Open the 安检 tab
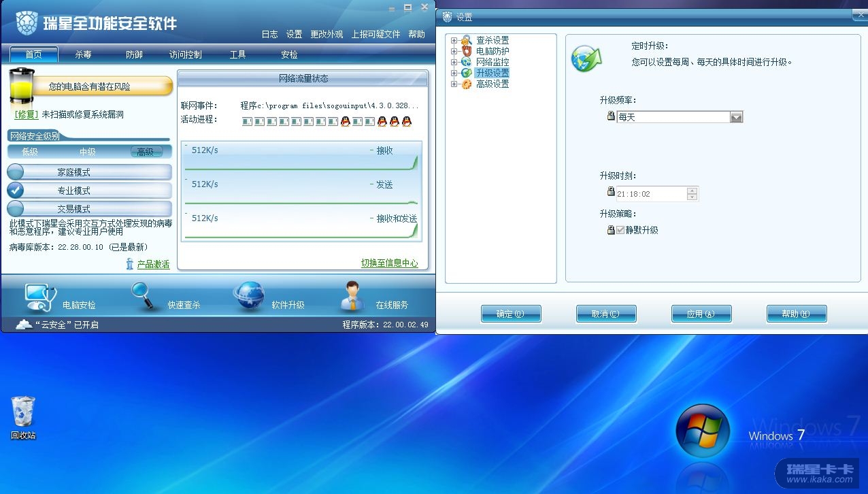The width and height of the screenshot is (868, 494). (x=289, y=54)
